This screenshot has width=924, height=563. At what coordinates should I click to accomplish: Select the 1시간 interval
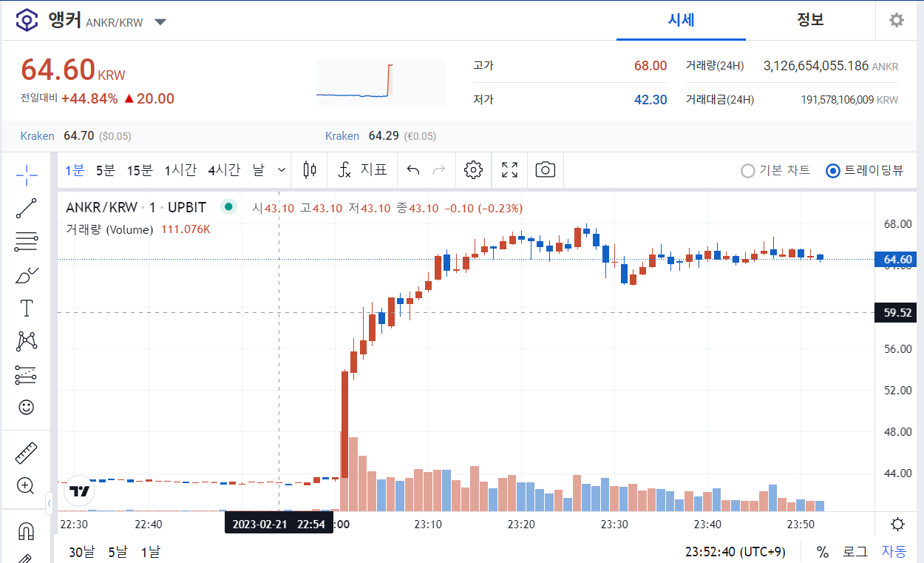tap(180, 170)
